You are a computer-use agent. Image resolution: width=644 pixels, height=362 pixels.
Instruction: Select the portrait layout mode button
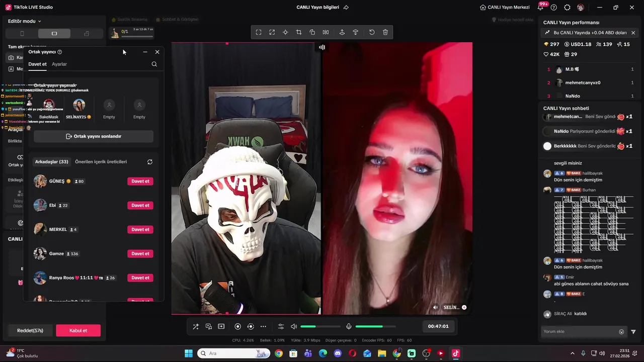22,34
